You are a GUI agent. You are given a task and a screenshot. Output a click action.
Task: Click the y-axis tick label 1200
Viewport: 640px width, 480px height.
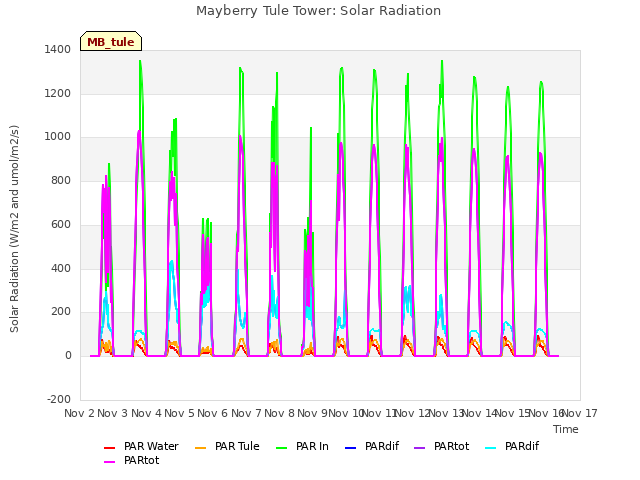pos(58,93)
